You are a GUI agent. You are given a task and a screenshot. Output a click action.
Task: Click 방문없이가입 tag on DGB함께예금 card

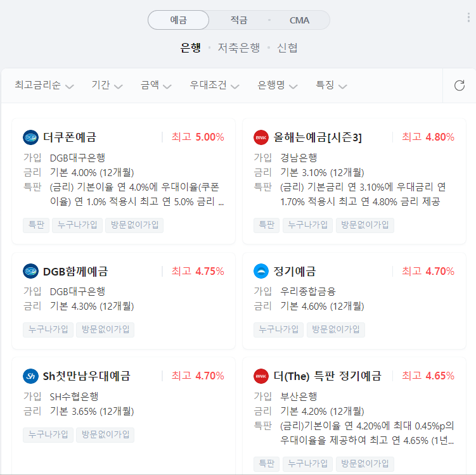click(x=105, y=330)
